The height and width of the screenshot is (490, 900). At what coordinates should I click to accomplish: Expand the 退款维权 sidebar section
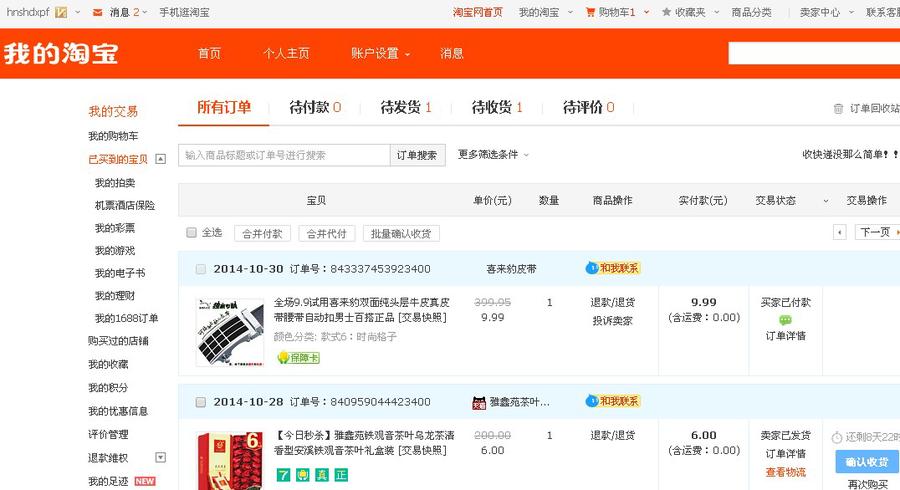tap(161, 457)
